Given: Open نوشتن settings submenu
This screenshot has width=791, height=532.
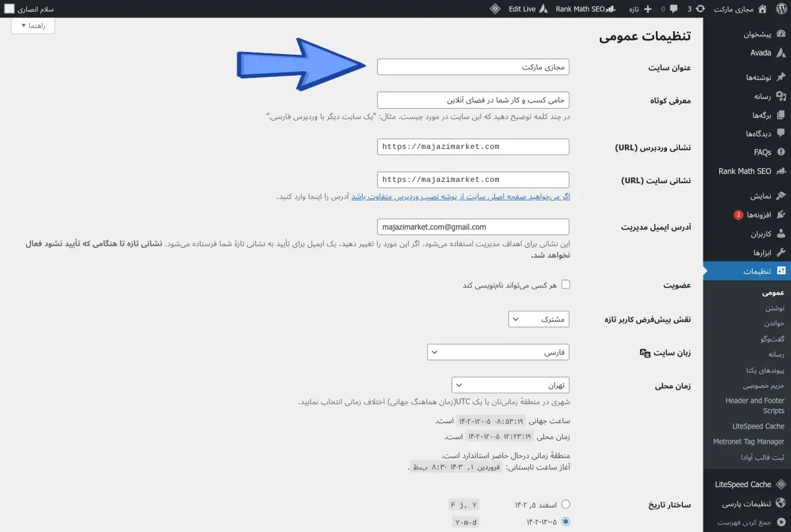Looking at the screenshot, I should (775, 308).
